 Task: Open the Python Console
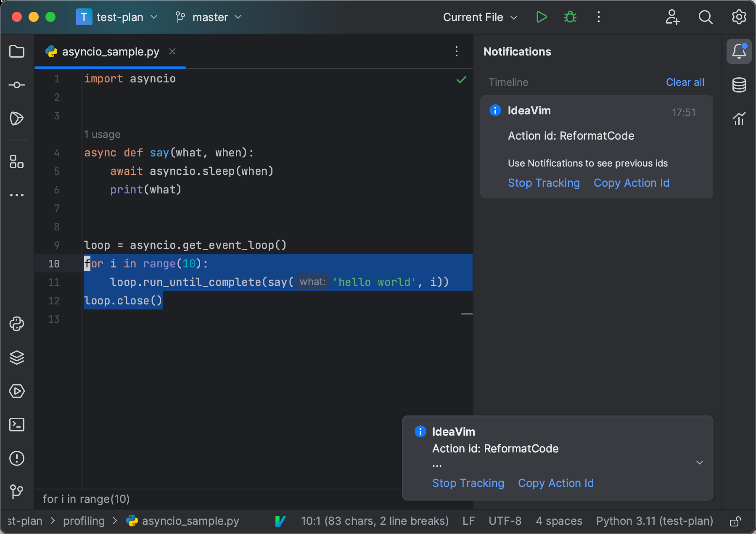(x=17, y=324)
